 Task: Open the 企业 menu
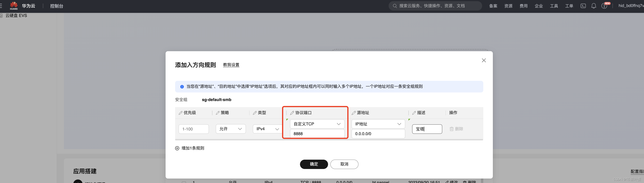point(538,6)
